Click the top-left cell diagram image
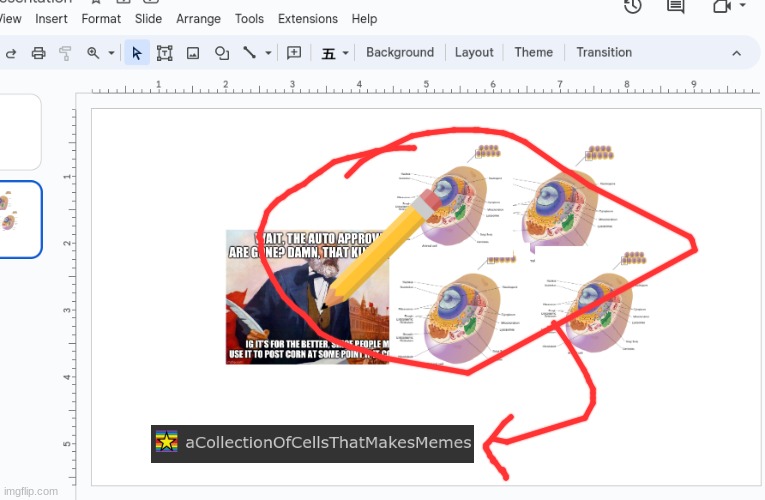Viewport: 765px width, 500px height. [x=450, y=196]
